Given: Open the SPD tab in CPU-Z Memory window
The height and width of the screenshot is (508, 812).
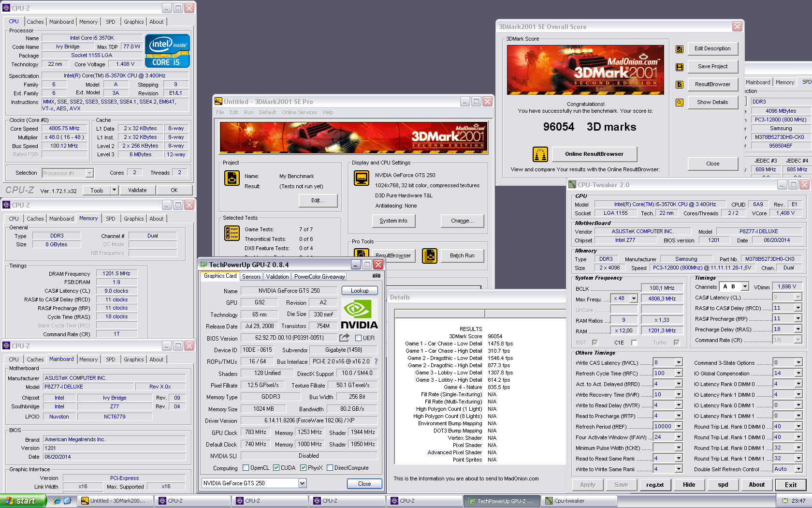Looking at the screenshot, I should coord(111,219).
